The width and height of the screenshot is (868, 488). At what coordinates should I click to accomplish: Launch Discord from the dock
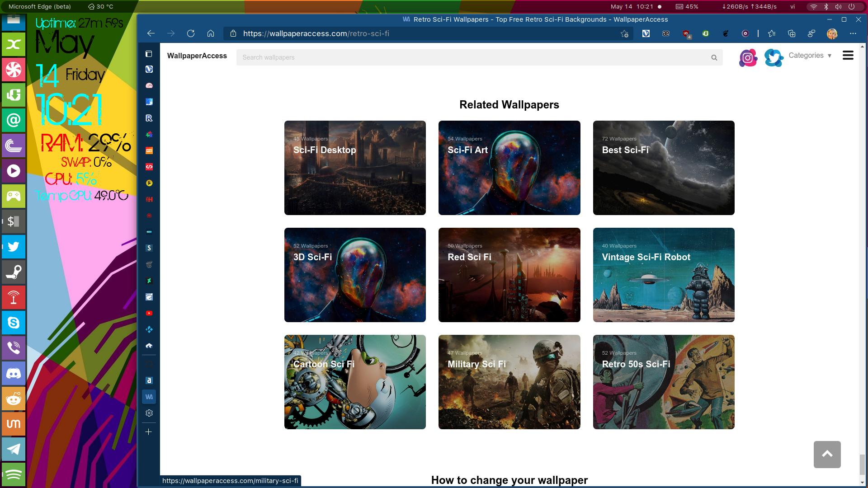tap(14, 373)
